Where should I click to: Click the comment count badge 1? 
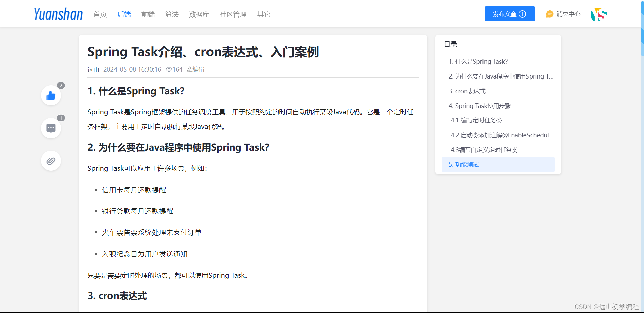coord(61,118)
